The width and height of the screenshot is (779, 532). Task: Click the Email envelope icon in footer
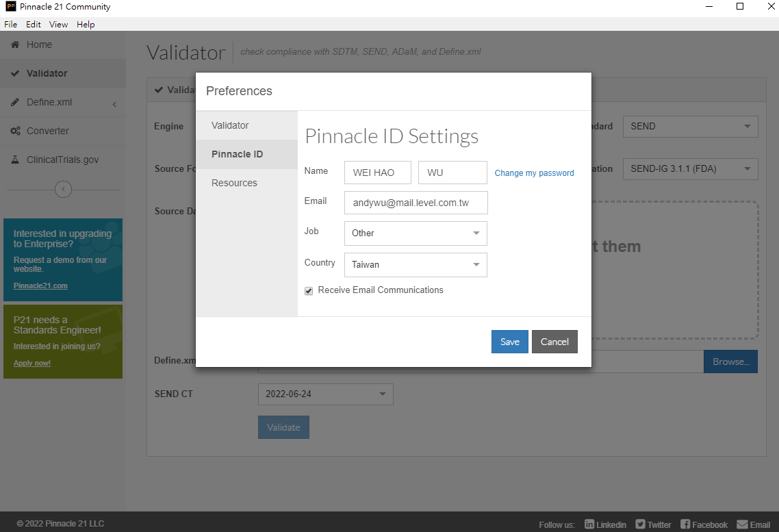point(742,524)
